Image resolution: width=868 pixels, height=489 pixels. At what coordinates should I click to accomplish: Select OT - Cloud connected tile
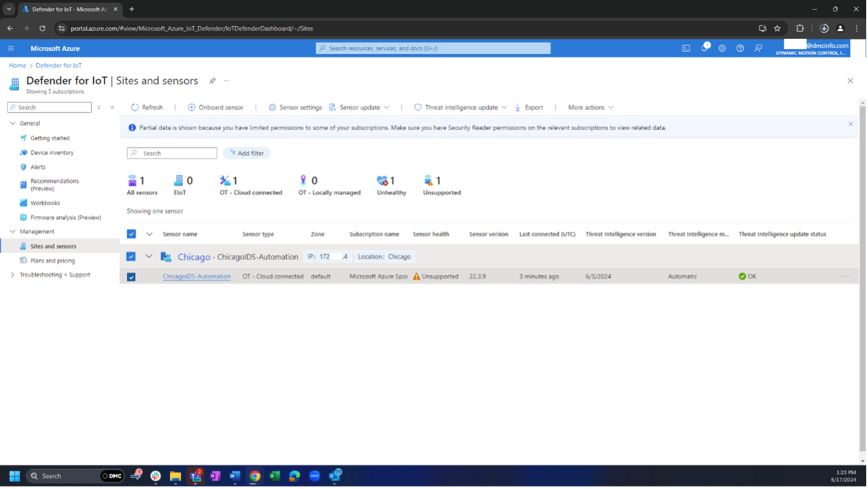[251, 186]
